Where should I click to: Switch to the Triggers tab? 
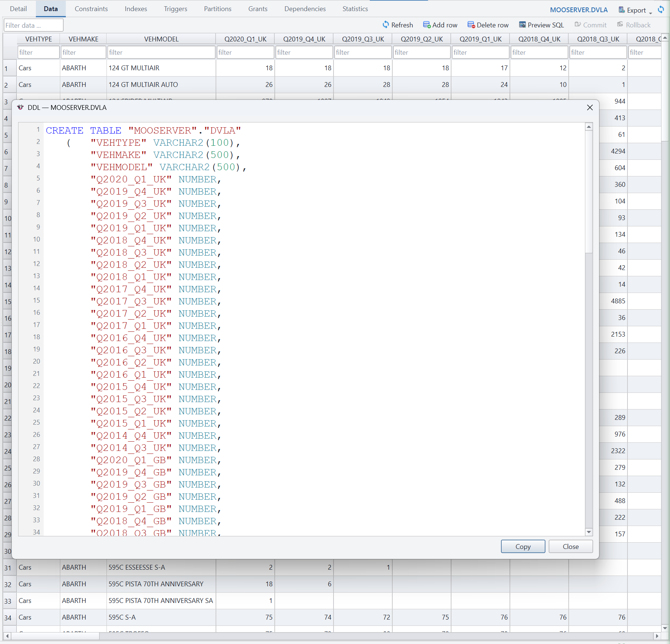pos(176,9)
